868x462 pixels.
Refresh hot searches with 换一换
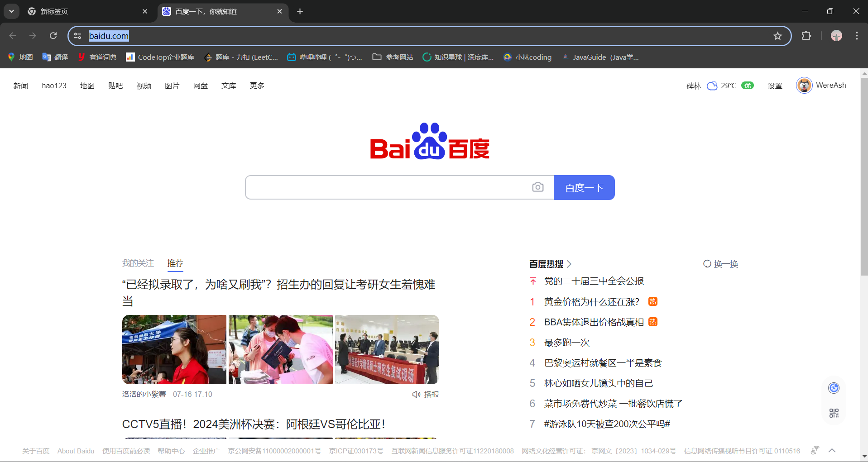(720, 264)
